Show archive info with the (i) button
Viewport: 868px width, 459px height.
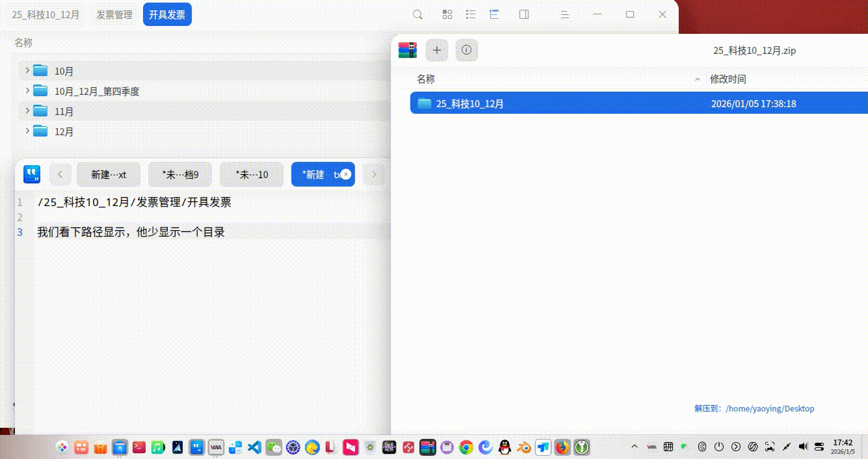pyautogui.click(x=467, y=50)
